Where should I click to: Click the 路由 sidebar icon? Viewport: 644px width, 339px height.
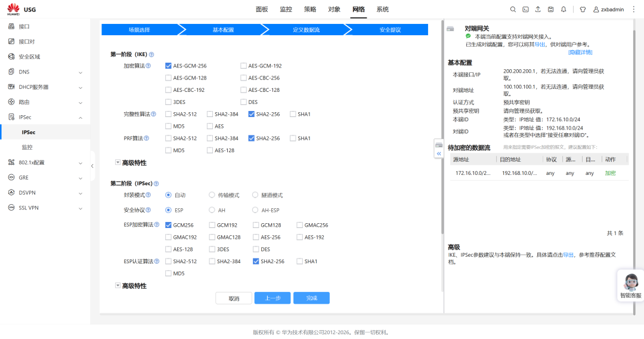pos(11,102)
